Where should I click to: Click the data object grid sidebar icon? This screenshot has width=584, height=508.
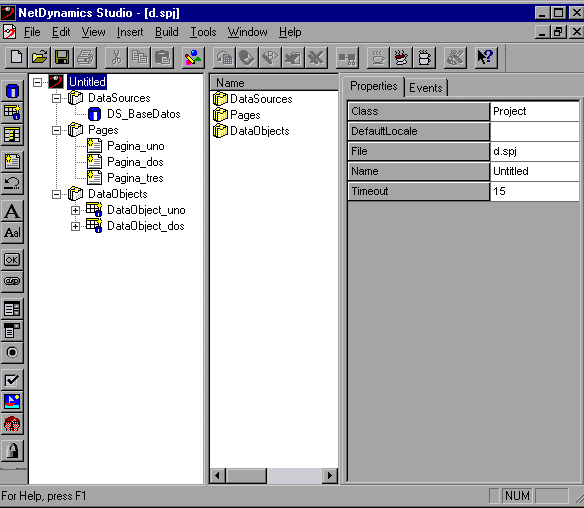point(12,112)
